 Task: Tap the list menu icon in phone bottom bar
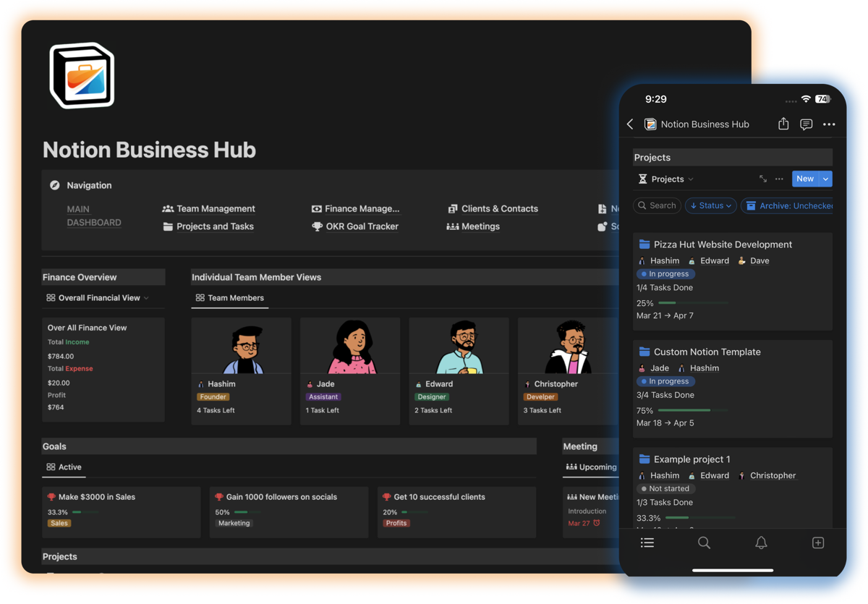(647, 543)
